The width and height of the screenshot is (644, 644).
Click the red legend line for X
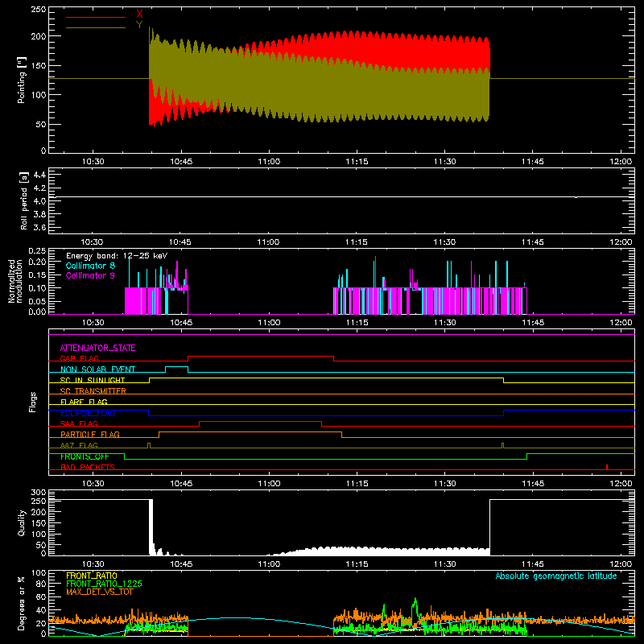(x=96, y=17)
